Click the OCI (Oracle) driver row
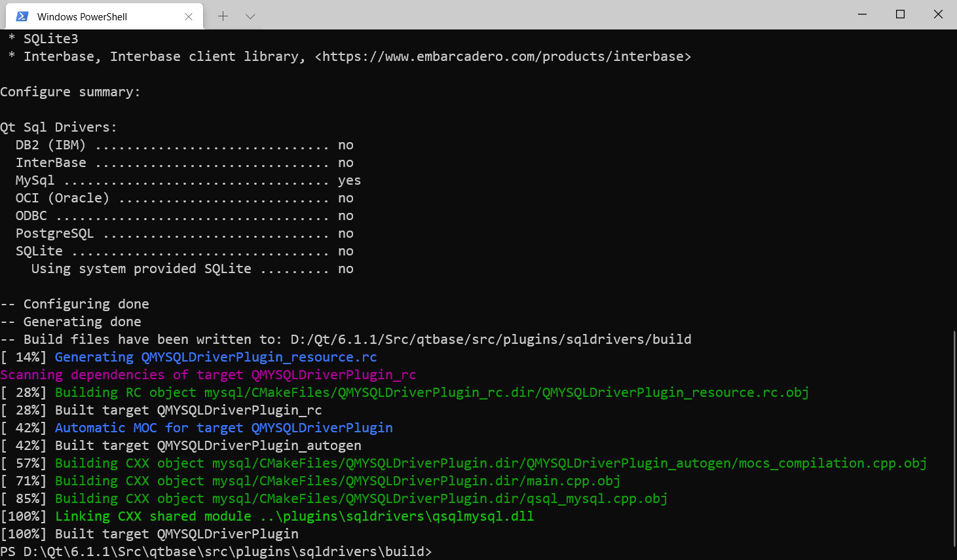 (x=185, y=198)
